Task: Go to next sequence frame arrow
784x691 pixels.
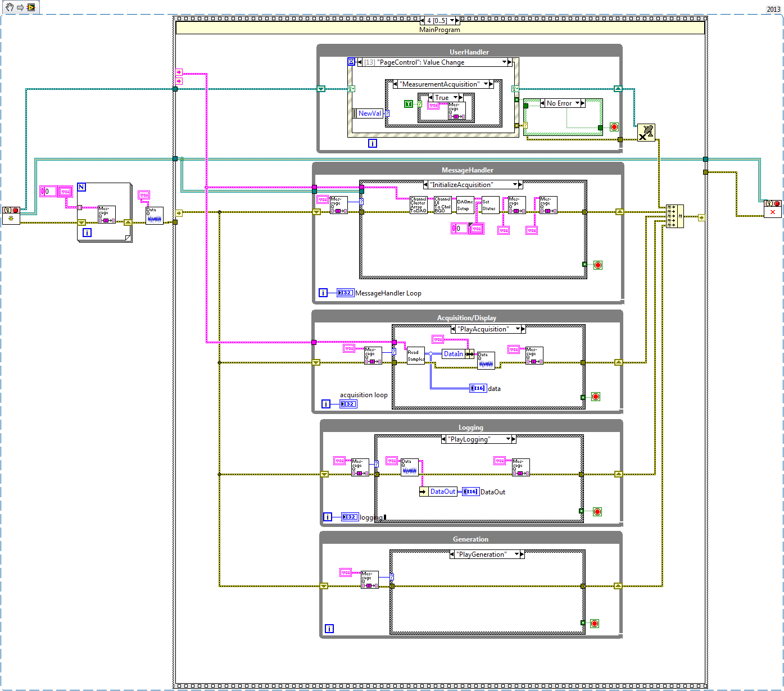Action: point(458,21)
